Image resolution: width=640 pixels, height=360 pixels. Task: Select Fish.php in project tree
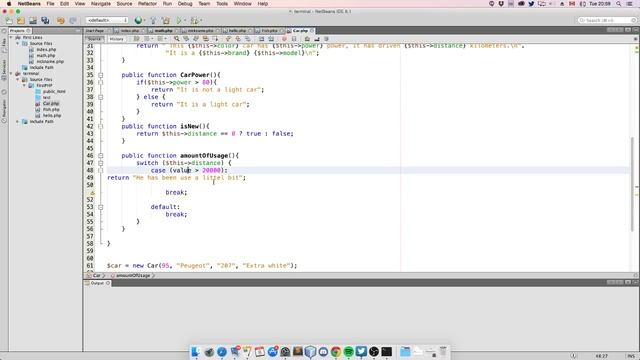[x=51, y=109]
